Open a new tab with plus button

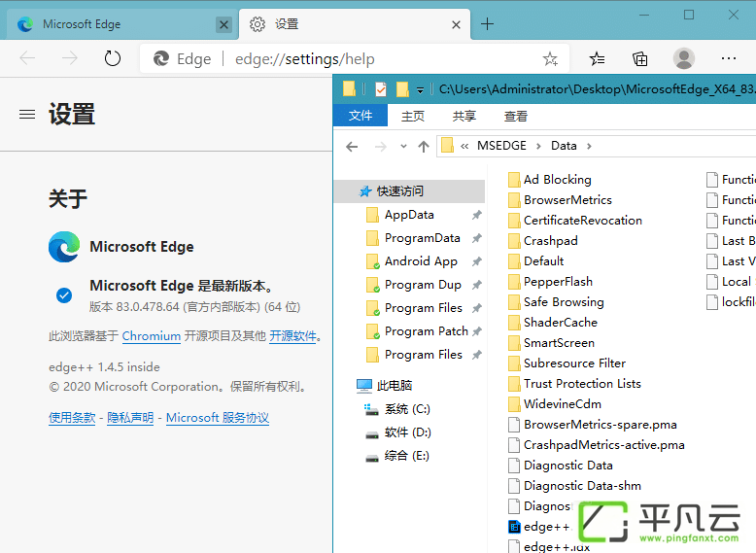tap(488, 24)
